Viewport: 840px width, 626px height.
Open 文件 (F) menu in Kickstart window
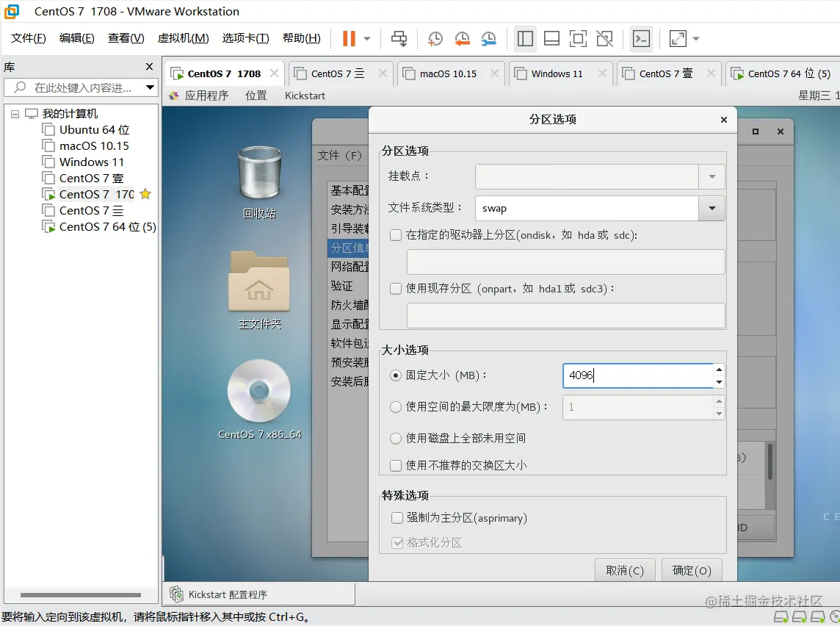(340, 156)
